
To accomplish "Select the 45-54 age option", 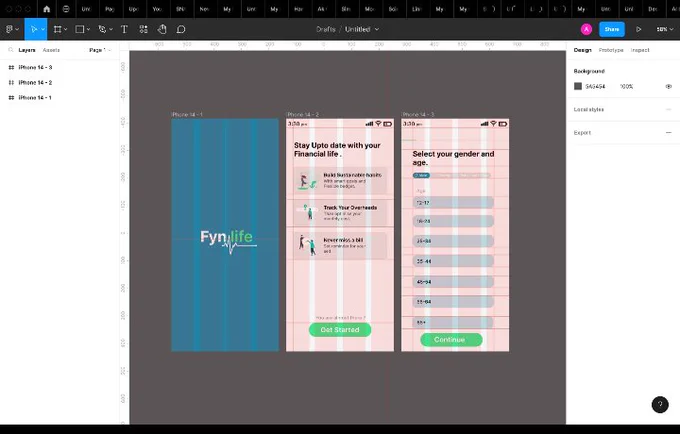I will coord(453,282).
